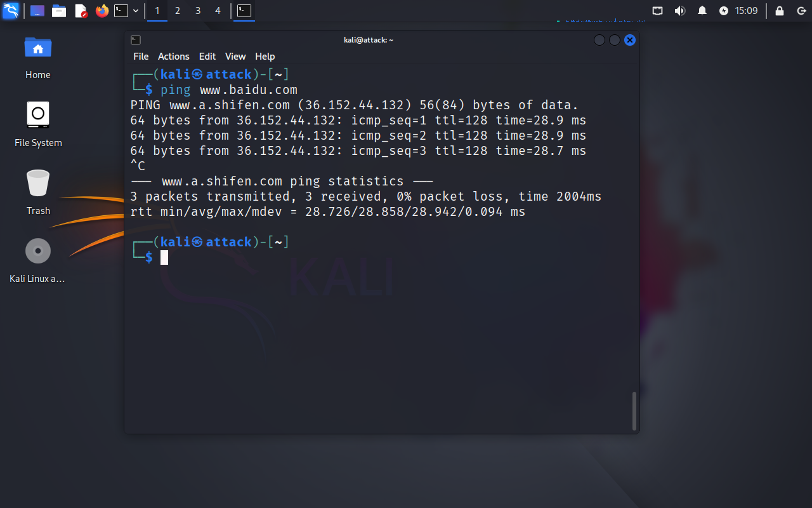Click the 'ping www.baidu.com' command text
The image size is (812, 508).
(x=229, y=90)
